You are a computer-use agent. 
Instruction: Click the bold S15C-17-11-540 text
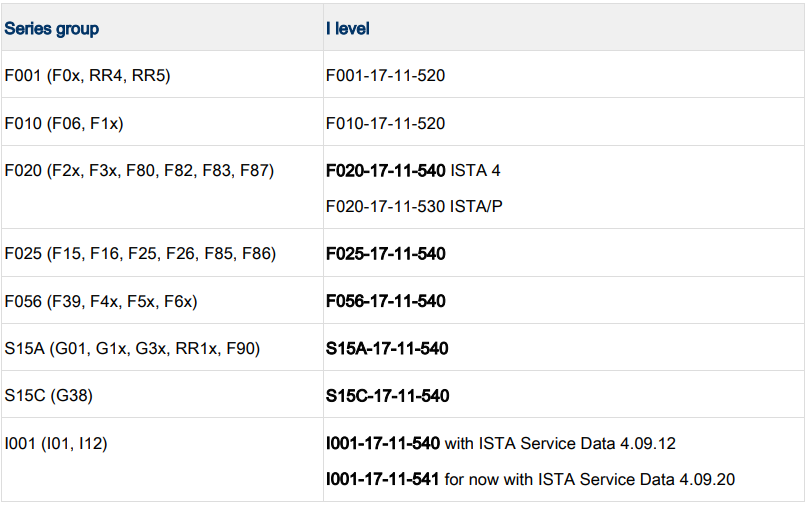pyautogui.click(x=387, y=396)
